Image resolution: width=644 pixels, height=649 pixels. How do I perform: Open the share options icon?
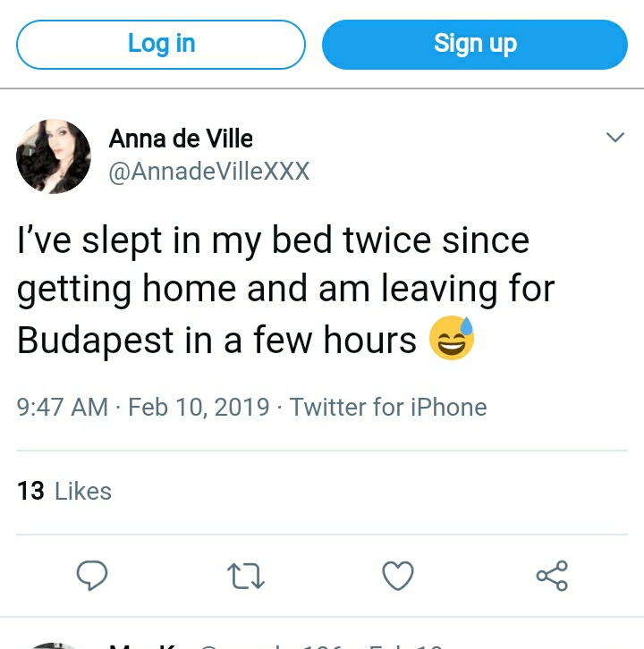tap(551, 576)
